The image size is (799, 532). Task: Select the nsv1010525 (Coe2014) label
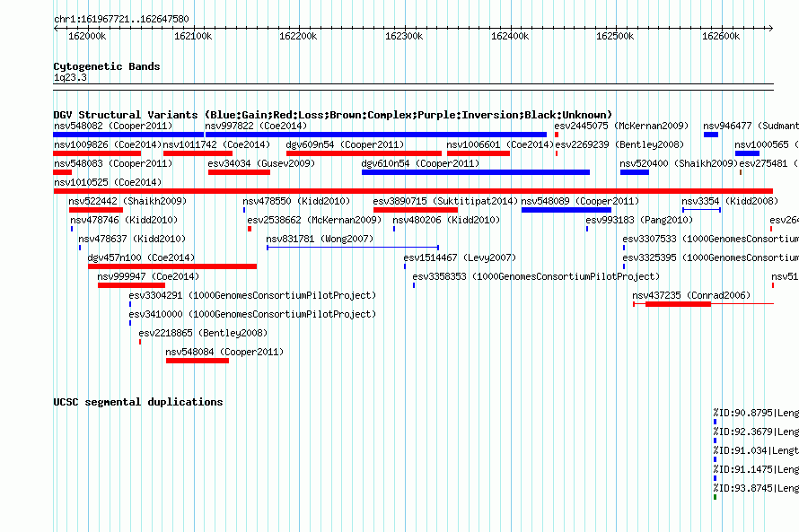click(108, 182)
